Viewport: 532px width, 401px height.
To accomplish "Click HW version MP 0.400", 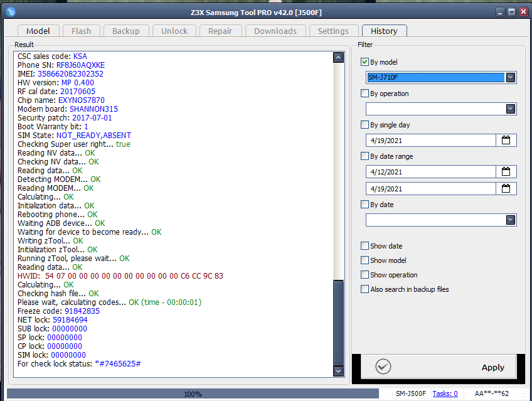I will point(77,82).
